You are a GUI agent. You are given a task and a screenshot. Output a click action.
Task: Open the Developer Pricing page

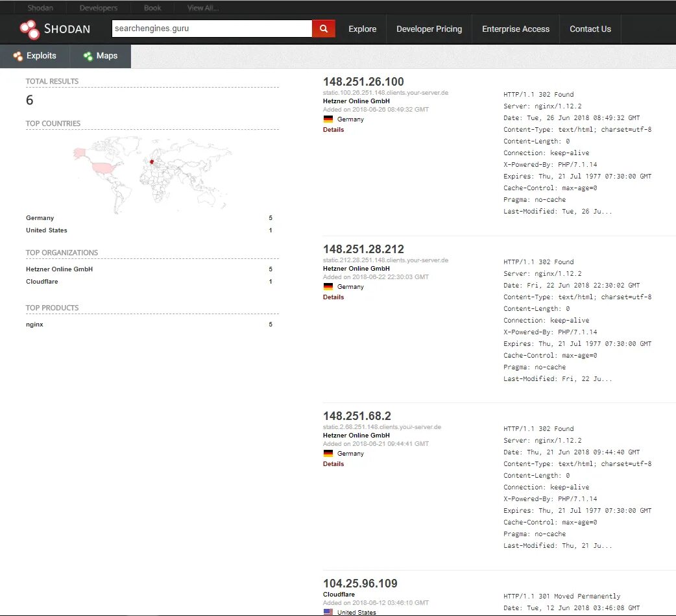coord(429,29)
